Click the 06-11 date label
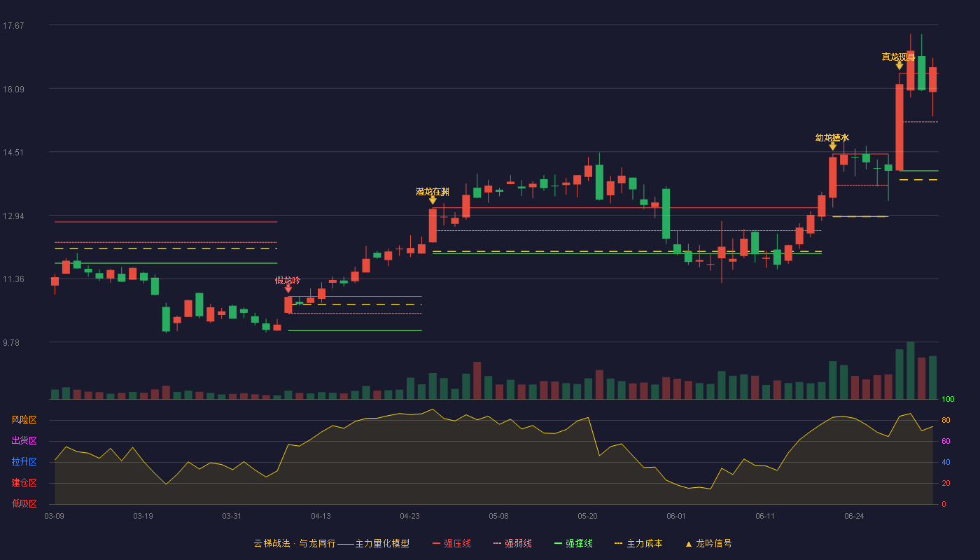This screenshot has width=980, height=560. tap(765, 516)
